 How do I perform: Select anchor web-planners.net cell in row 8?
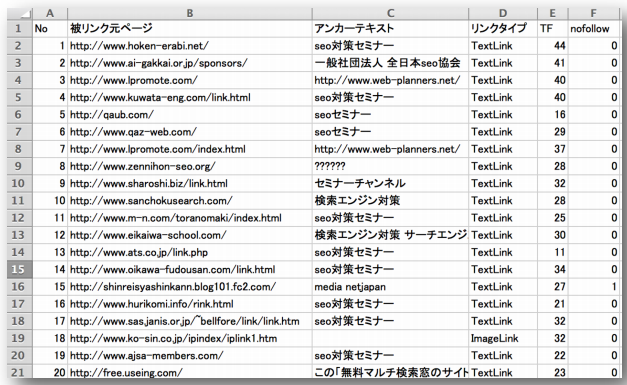click(390, 149)
